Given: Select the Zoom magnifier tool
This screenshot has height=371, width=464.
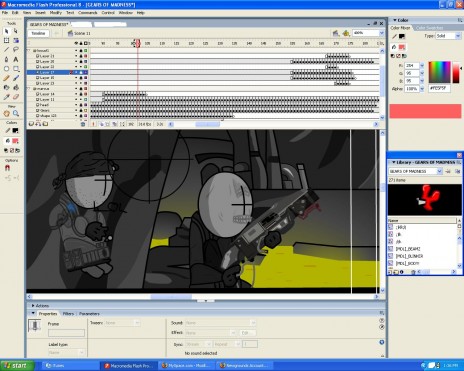Looking at the screenshot, I should tap(16, 113).
